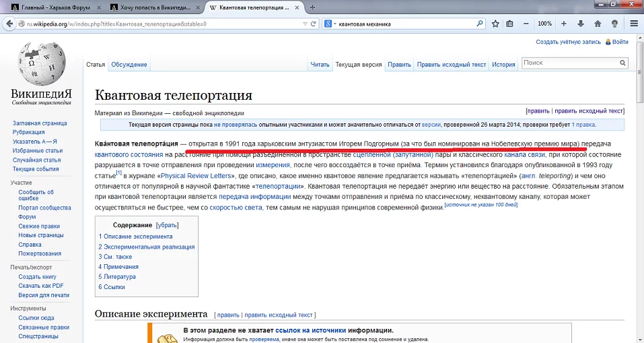Open the Читать view tab
Viewport: 644px width, 343px height.
coord(320,65)
